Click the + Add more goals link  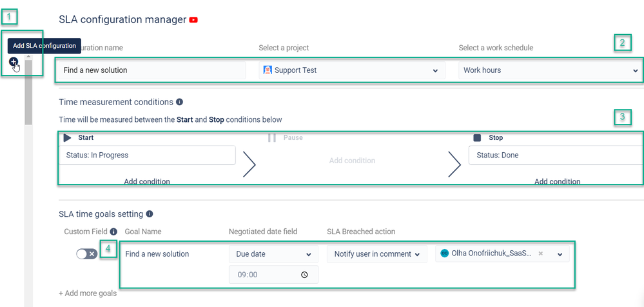(x=88, y=293)
